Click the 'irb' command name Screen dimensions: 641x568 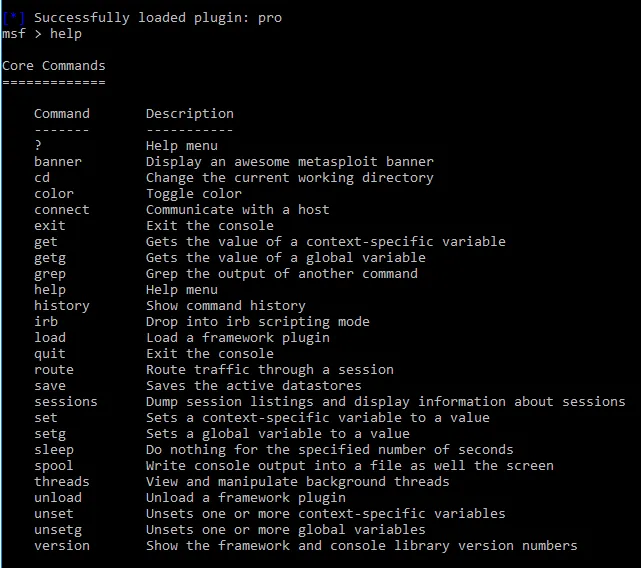coord(46,321)
